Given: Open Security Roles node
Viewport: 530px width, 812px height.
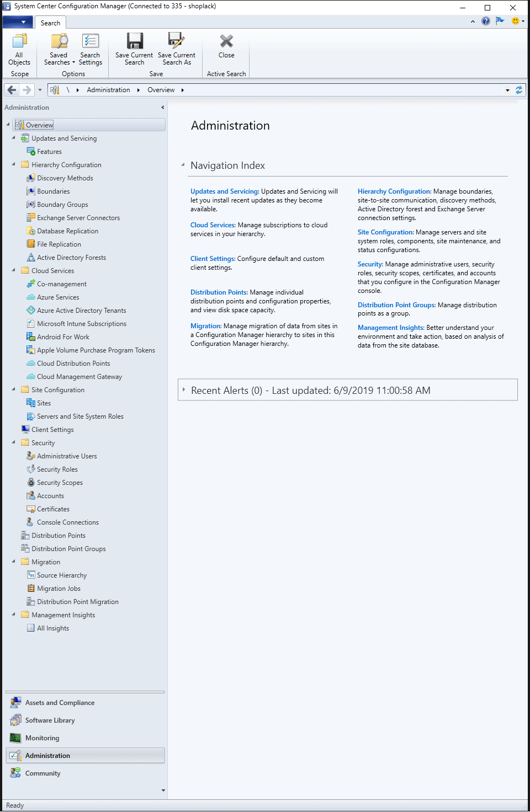Looking at the screenshot, I should pyautogui.click(x=57, y=469).
